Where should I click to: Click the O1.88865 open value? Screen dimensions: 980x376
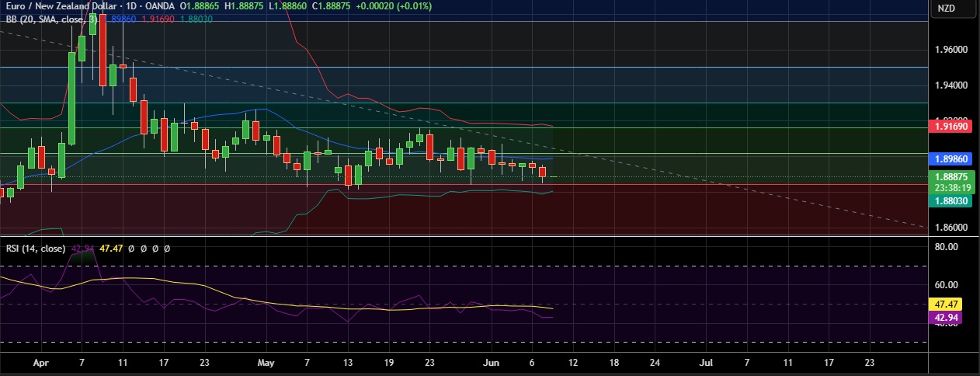point(199,7)
